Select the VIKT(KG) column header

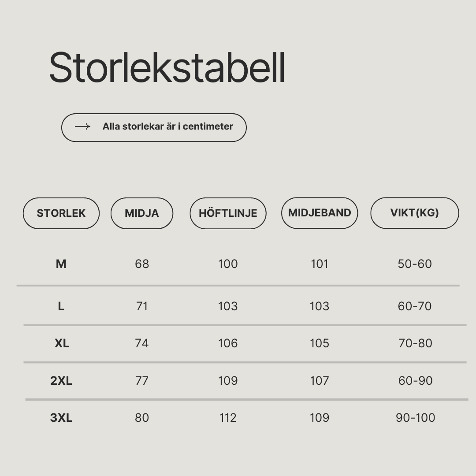coord(415,213)
